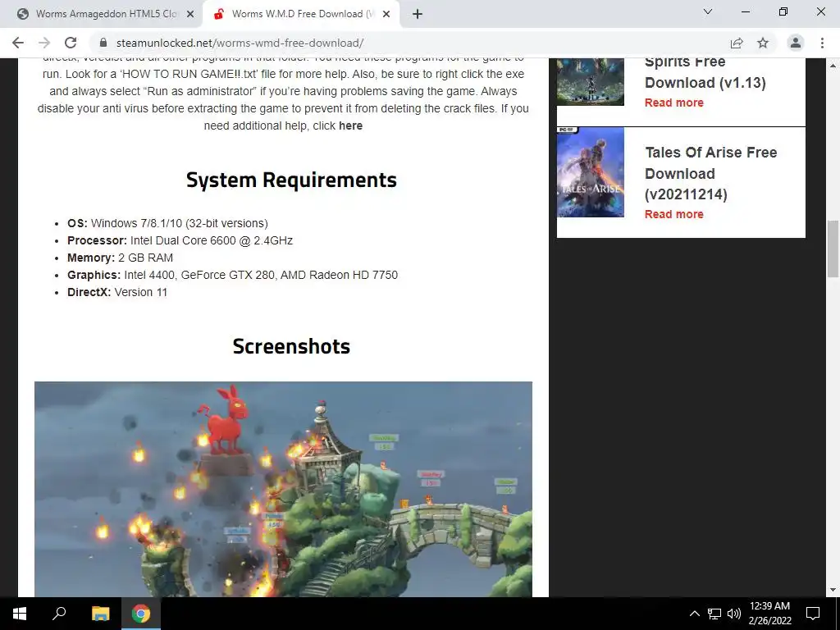Reload the current page
Viewport: 840px width, 630px height.
tap(71, 43)
